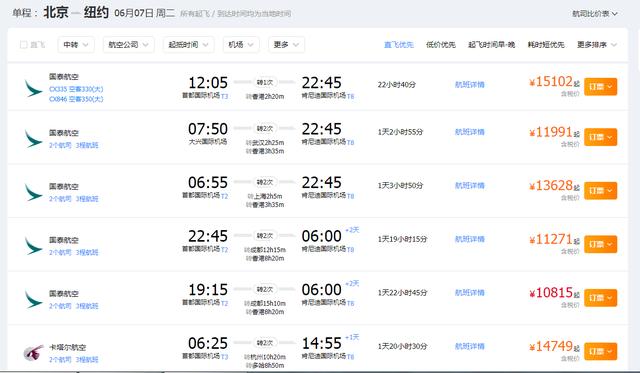Click the ¥15102 price
This screenshot has width=640, height=373.
(x=551, y=82)
